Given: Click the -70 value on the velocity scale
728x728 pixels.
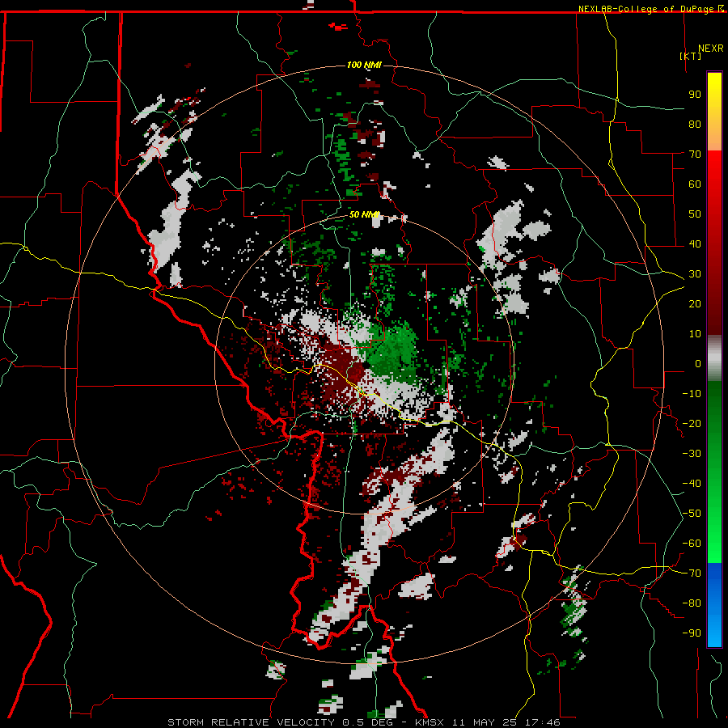Looking at the screenshot, I should [x=692, y=574].
